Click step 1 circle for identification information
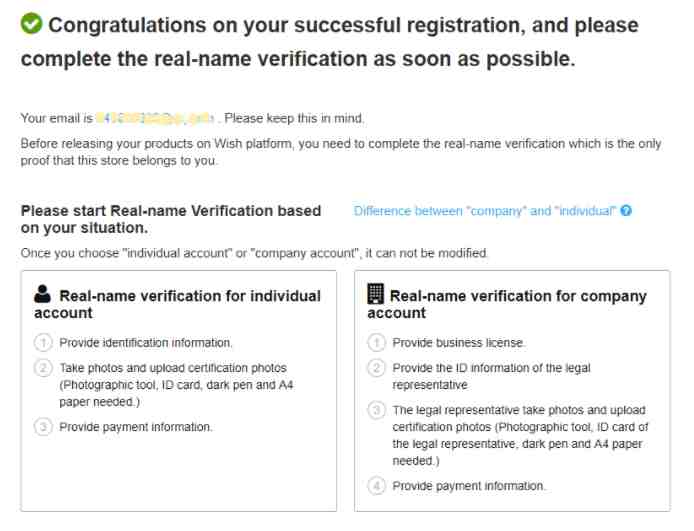 pos(43,342)
